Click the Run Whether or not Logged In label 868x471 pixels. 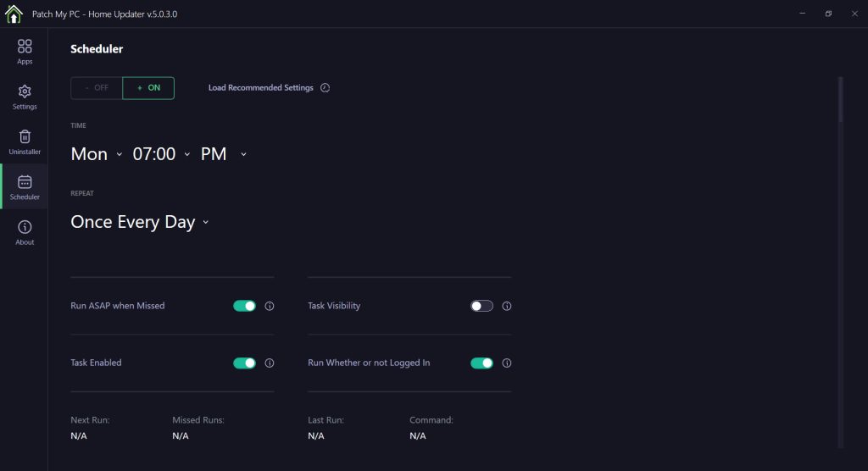click(369, 363)
